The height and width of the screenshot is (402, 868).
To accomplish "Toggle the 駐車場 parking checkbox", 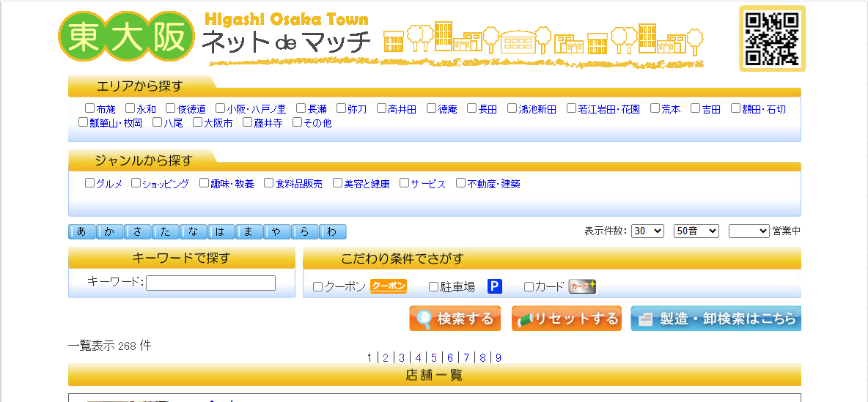I will pos(433,287).
